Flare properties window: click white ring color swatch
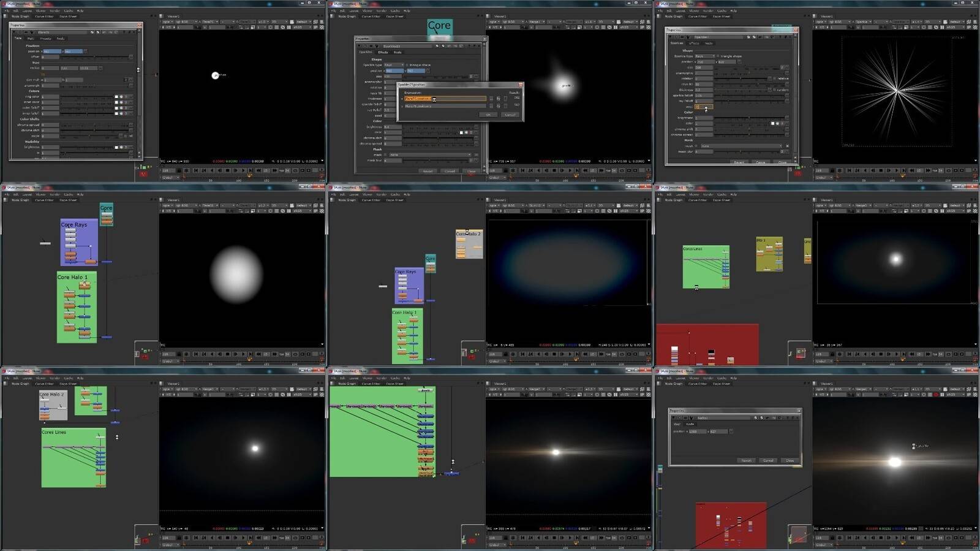This screenshot has height=551, width=980. point(116,97)
